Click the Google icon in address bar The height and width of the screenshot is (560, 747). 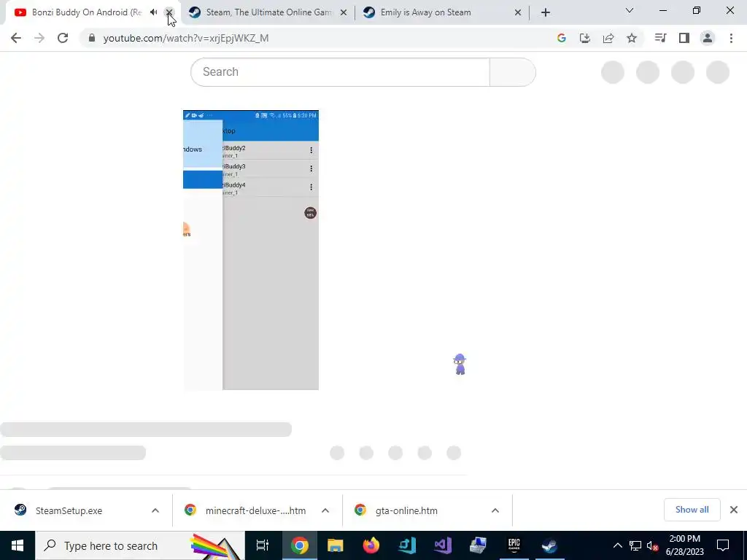562,38
